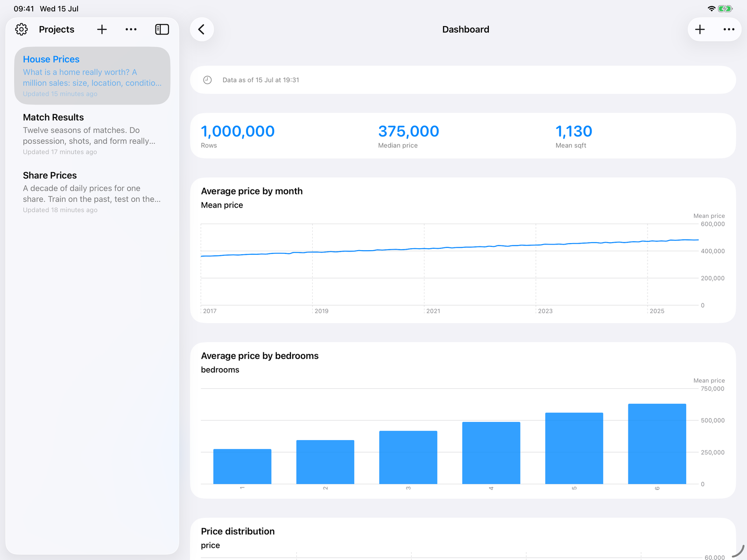Click the 2019 label on the x-axis
The height and width of the screenshot is (560, 747).
[x=322, y=311]
